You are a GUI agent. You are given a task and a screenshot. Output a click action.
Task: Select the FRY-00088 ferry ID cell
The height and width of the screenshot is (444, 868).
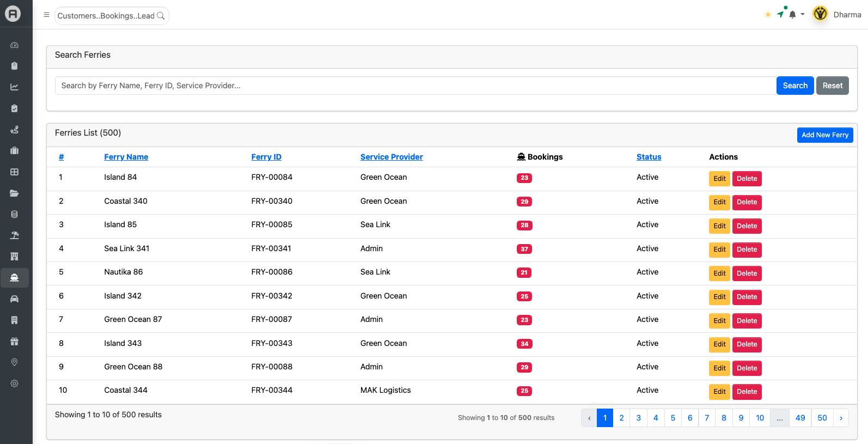tap(272, 367)
